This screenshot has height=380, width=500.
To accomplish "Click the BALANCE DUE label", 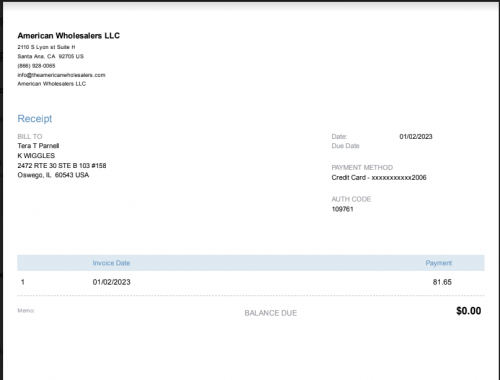I will (x=271, y=313).
